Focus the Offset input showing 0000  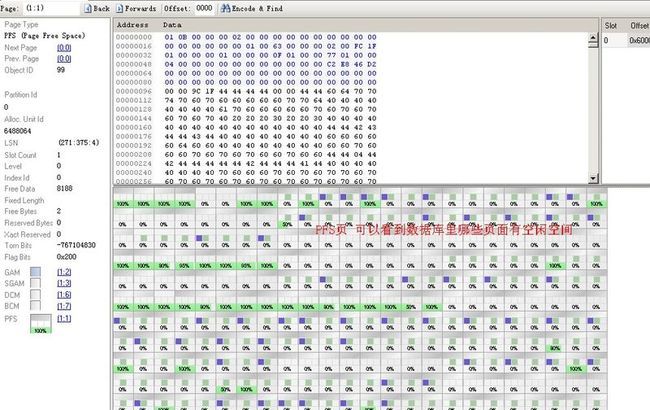(204, 8)
